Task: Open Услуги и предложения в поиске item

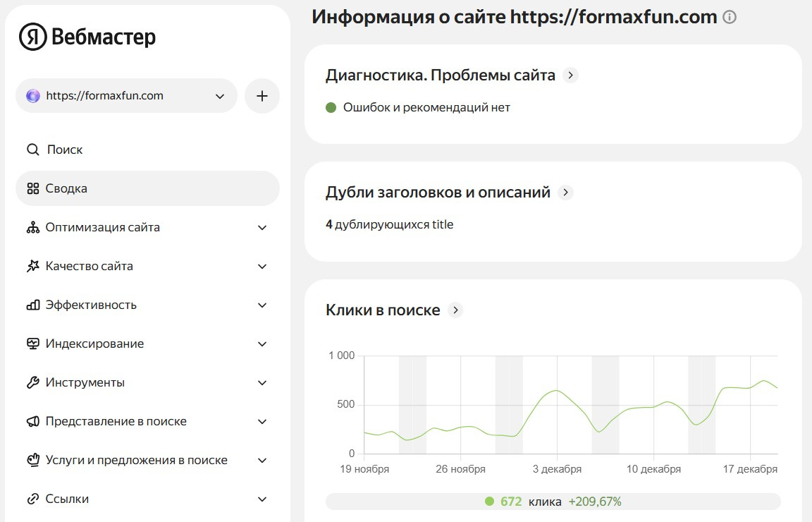Action: point(147,461)
